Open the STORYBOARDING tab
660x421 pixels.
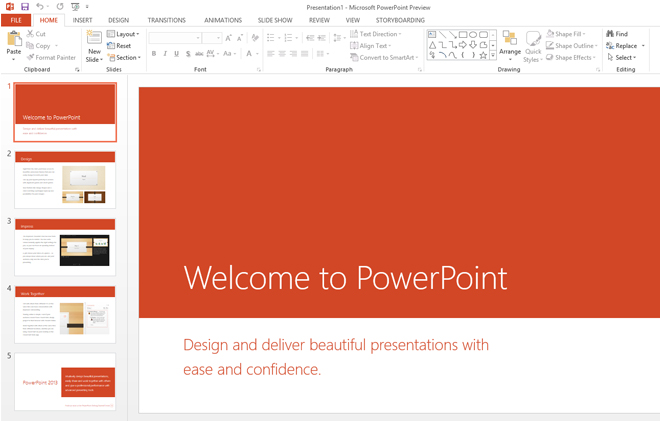400,20
